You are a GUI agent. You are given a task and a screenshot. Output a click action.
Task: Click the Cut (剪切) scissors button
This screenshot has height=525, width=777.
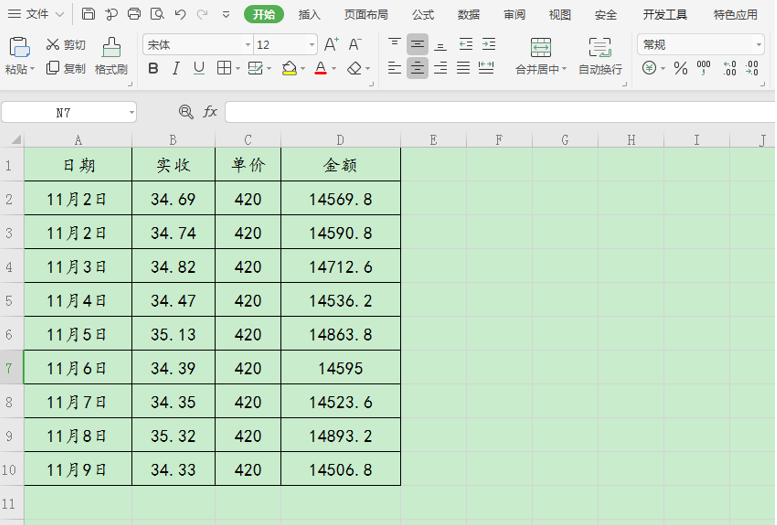pyautogui.click(x=65, y=45)
